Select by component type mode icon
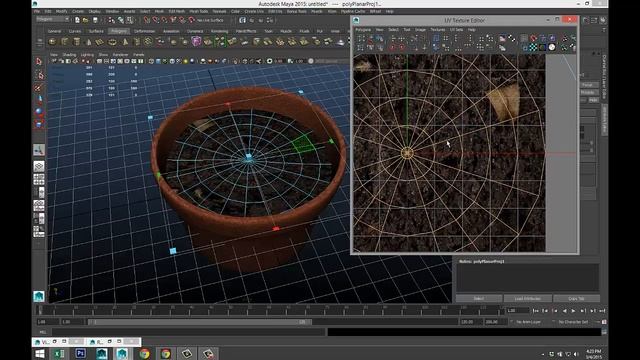Screen dimensions: 640x360 [130, 20]
